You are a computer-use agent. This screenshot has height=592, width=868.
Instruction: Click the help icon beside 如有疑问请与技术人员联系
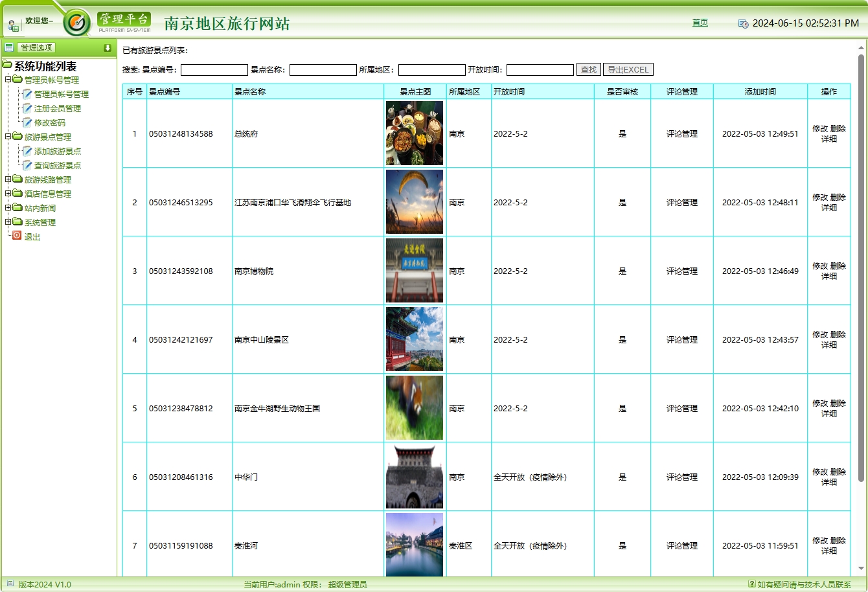tap(751, 584)
